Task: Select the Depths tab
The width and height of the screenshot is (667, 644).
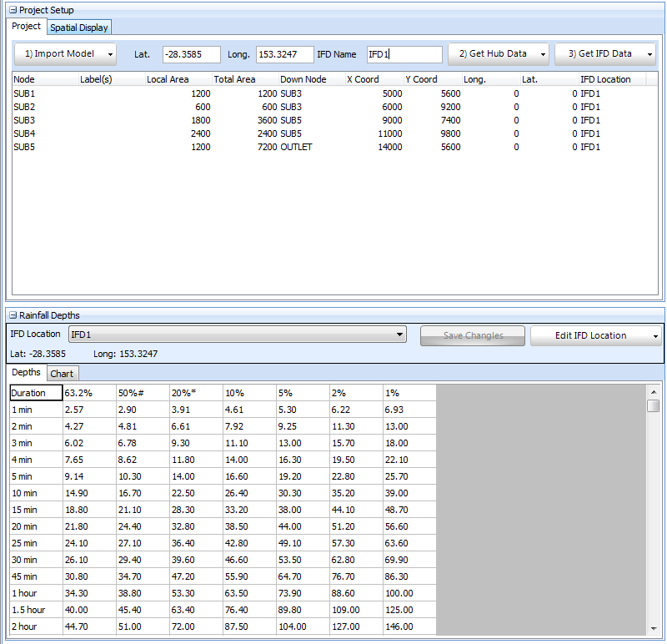Action: (27, 373)
